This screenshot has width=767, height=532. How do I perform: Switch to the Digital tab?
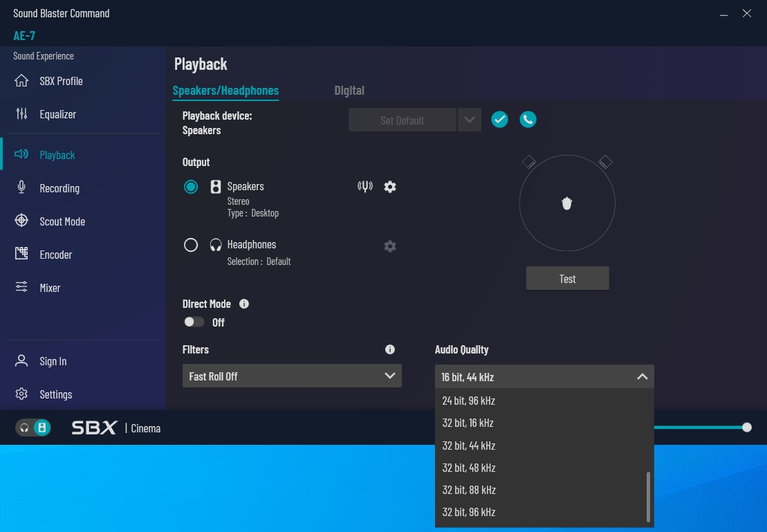pos(349,91)
